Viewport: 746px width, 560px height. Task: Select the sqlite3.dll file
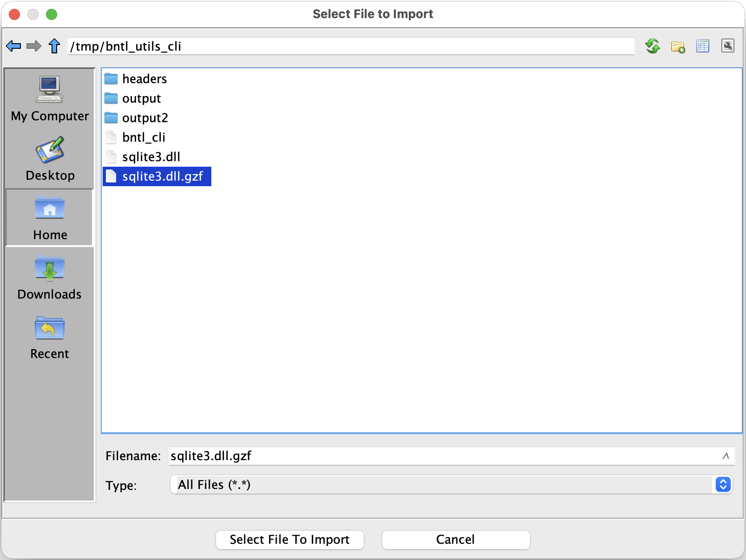(151, 156)
